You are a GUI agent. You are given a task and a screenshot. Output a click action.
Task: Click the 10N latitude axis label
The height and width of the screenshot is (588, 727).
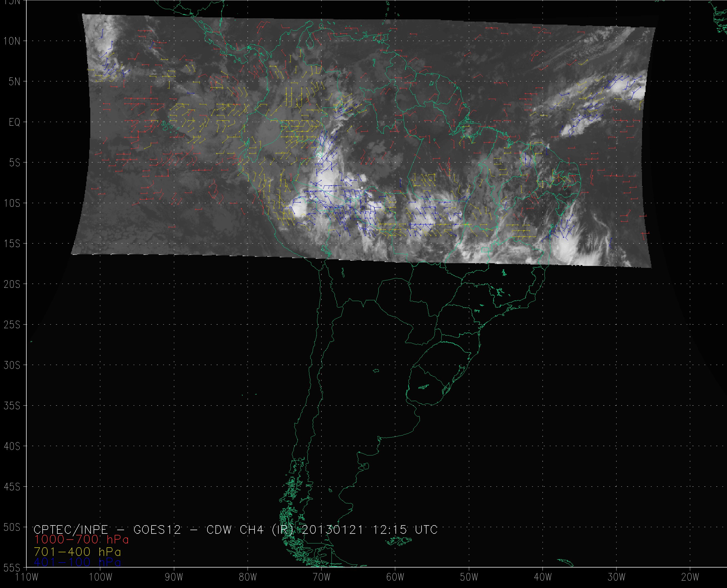point(12,41)
